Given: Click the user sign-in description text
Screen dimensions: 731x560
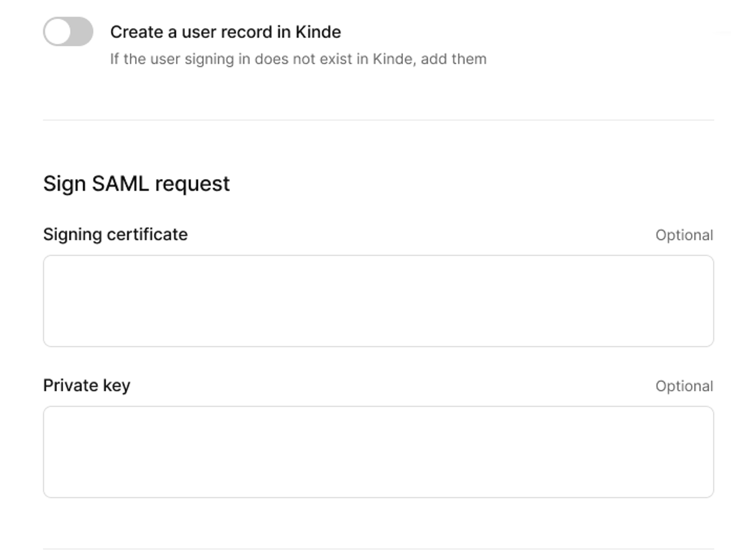Looking at the screenshot, I should pos(298,59).
